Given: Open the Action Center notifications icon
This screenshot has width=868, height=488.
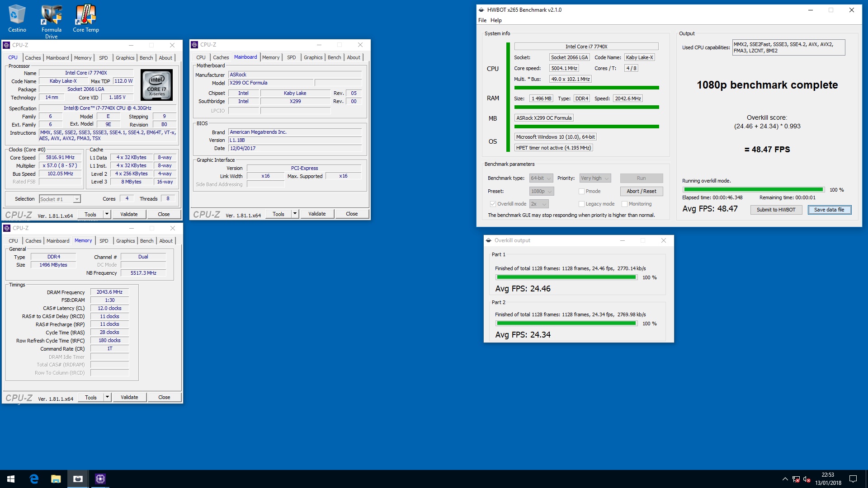Looking at the screenshot, I should coord(853,479).
